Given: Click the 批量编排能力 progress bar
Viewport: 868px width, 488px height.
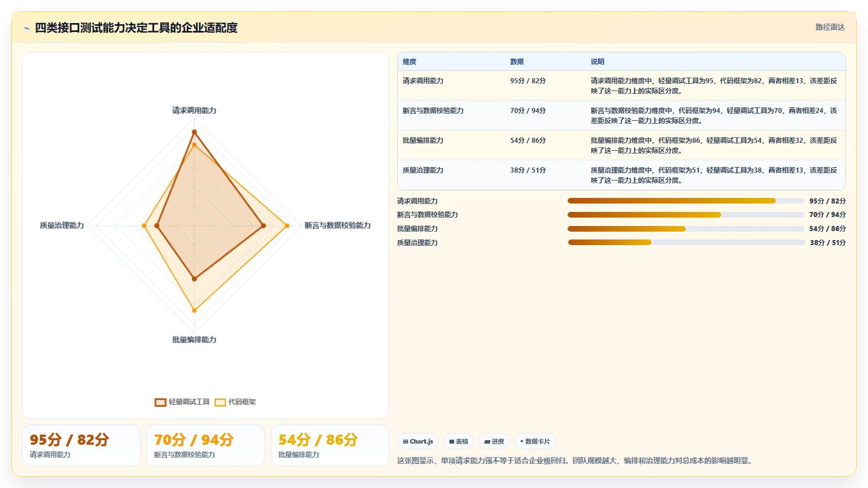Looking at the screenshot, I should pyautogui.click(x=686, y=229).
